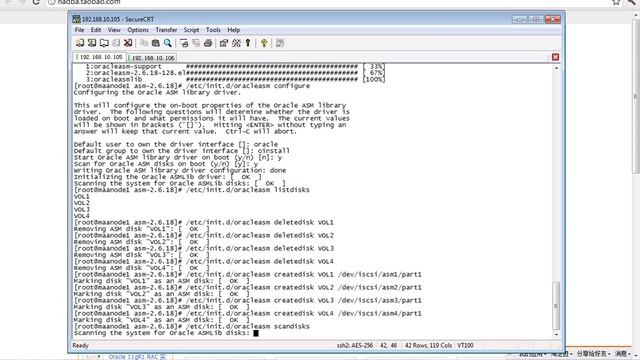Image resolution: width=640 pixels, height=360 pixels.
Task: Click the Print printer toolbar icon
Action: click(x=208, y=43)
